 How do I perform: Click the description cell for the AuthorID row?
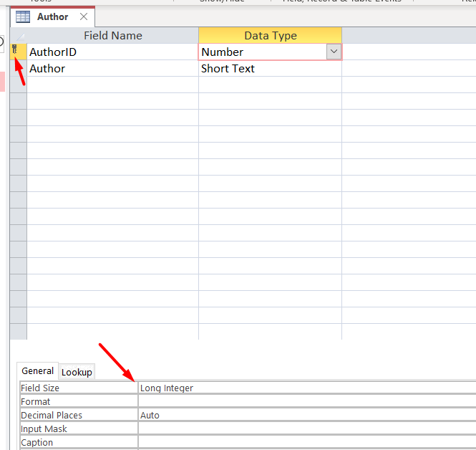[x=408, y=52]
